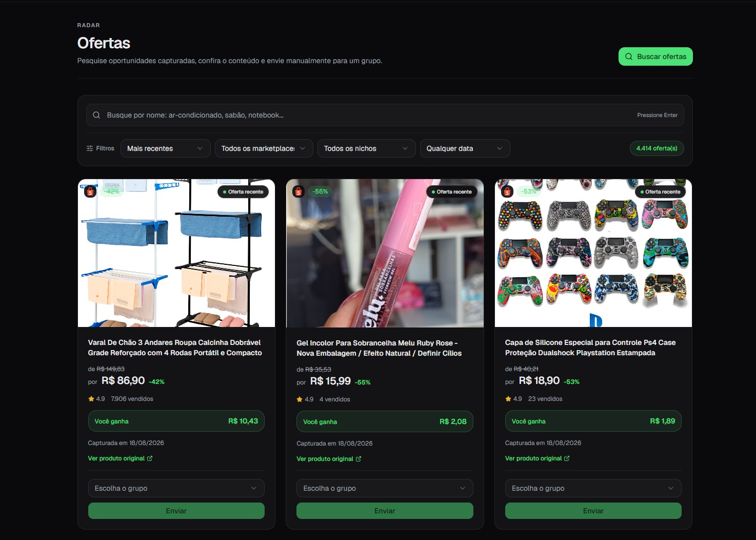
Task: Click Você ganha R$ 1,89 box
Action: pos(593,421)
